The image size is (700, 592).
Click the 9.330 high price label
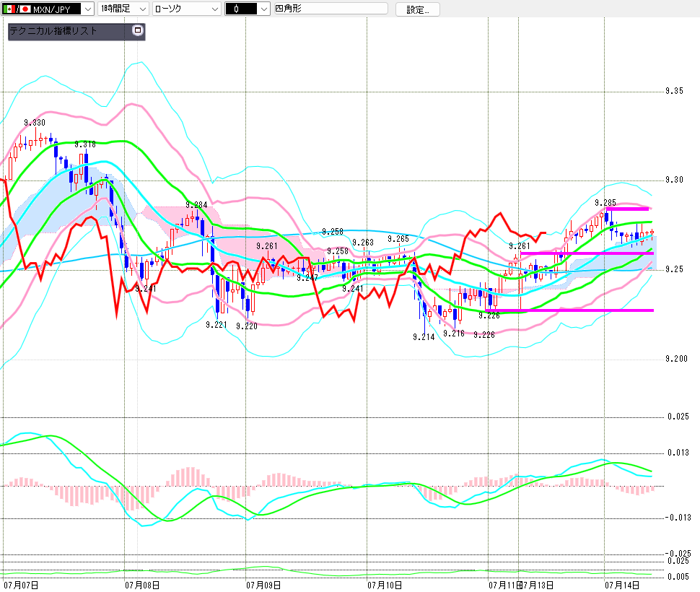click(x=35, y=122)
